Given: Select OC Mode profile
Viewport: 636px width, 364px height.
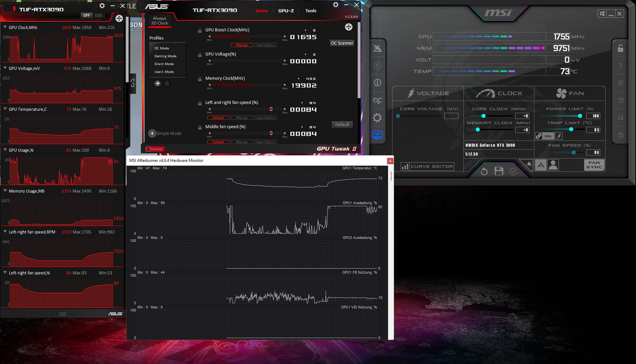Looking at the screenshot, I should tap(162, 48).
